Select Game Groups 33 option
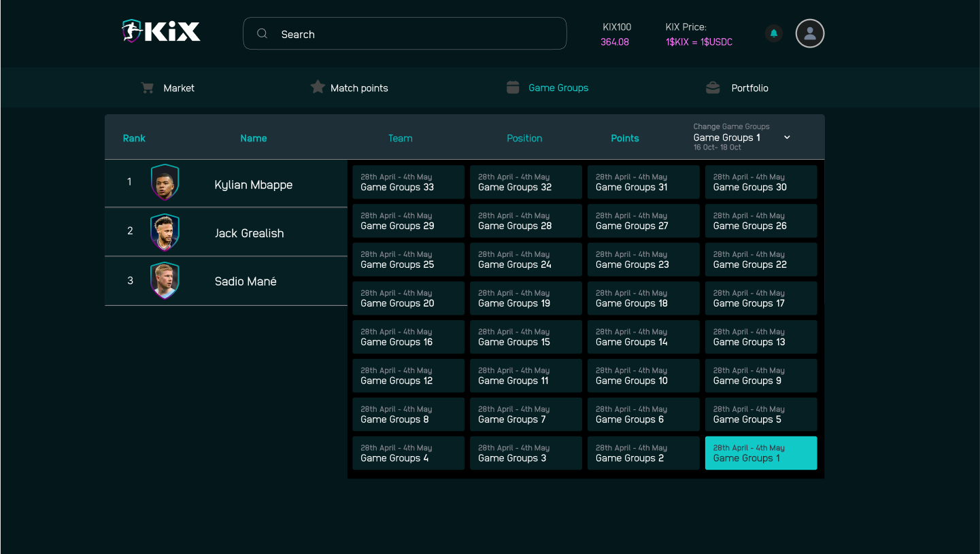Screen dimensions: 980x554 [408, 182]
